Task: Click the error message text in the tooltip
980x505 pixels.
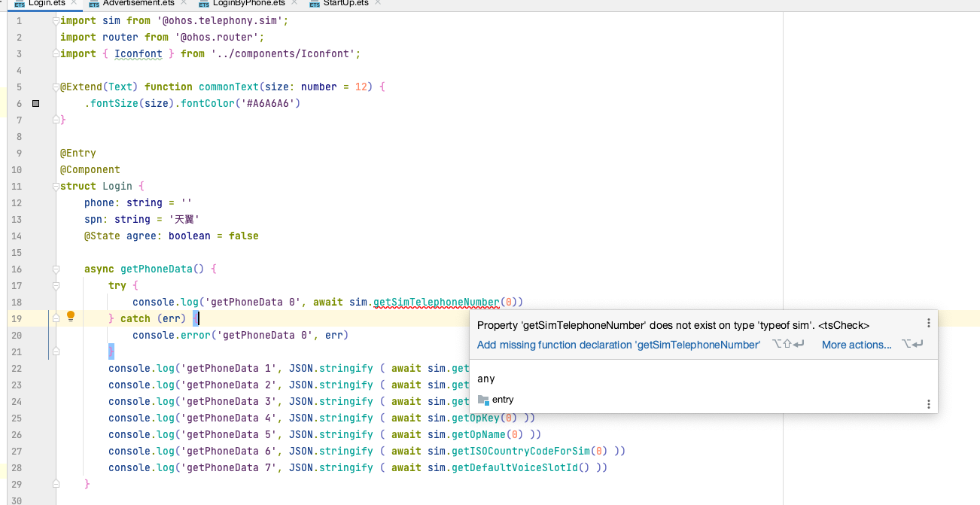Action: tap(673, 325)
